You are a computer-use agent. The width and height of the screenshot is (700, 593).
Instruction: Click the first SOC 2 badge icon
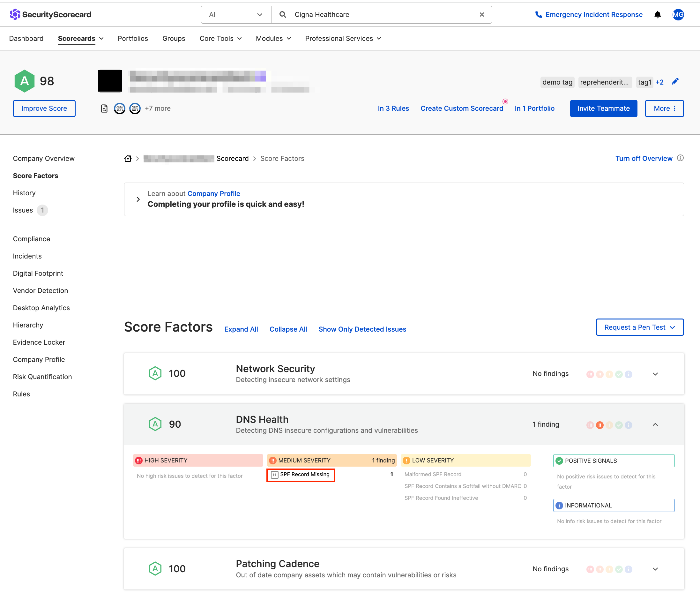[119, 109]
